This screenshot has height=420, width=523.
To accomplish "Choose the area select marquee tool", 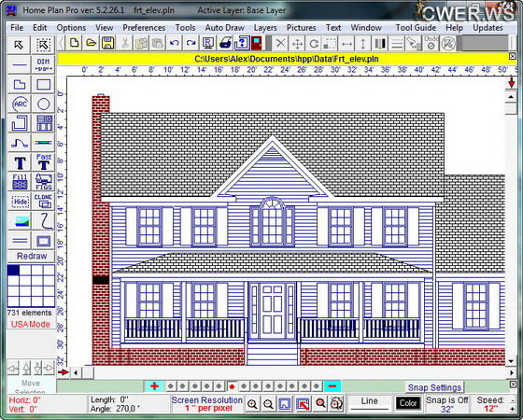I will pyautogui.click(x=44, y=45).
